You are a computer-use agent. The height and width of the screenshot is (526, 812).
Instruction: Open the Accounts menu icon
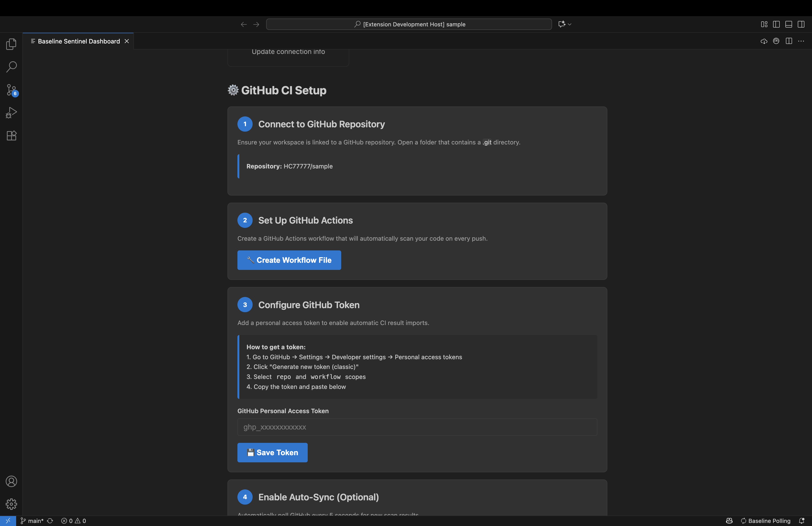[x=11, y=481]
